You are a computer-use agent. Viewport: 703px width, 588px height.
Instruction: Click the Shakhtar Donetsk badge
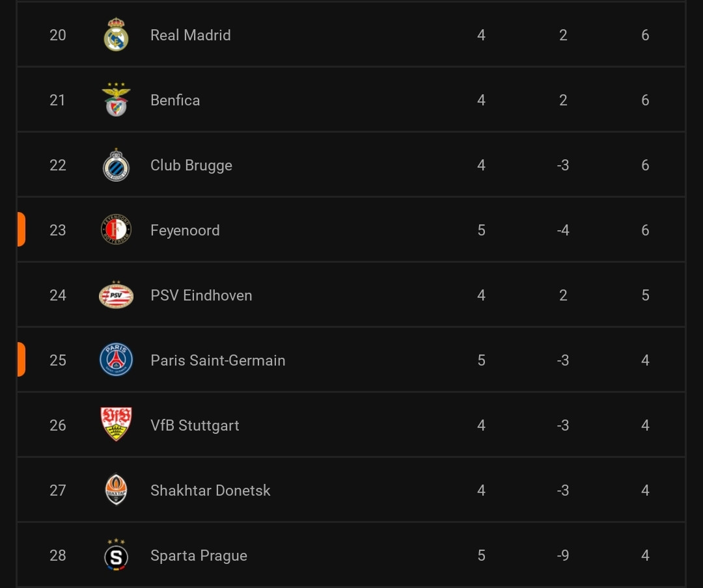[116, 489]
